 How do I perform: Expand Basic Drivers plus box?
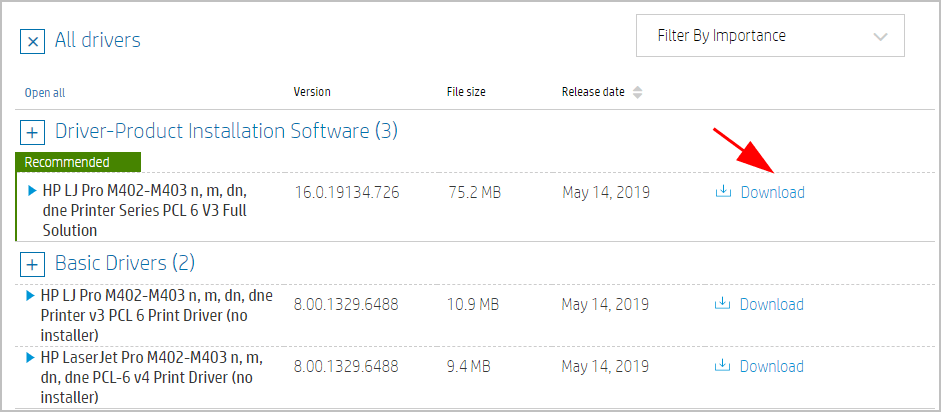tap(32, 264)
